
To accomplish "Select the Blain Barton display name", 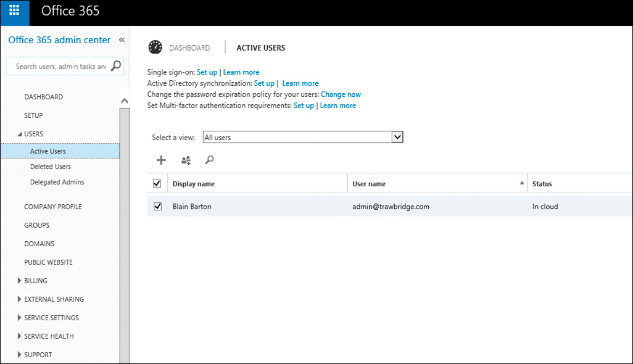I will coord(192,207).
